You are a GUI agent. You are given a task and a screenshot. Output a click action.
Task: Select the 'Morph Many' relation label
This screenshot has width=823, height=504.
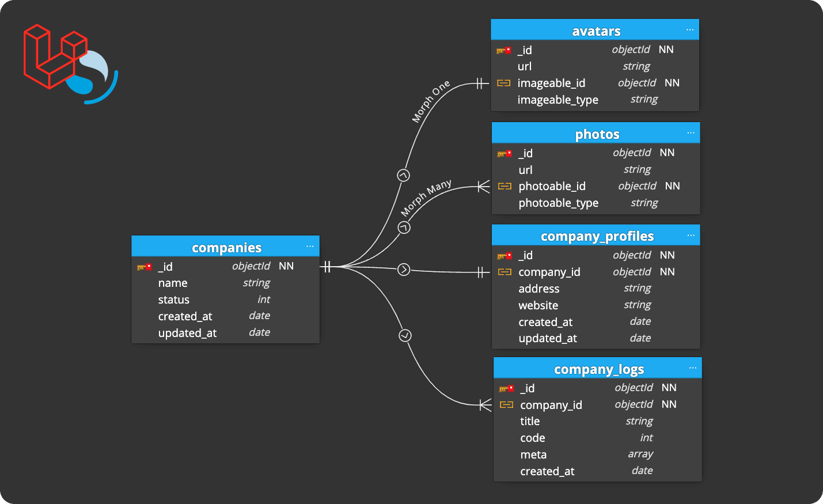426,198
